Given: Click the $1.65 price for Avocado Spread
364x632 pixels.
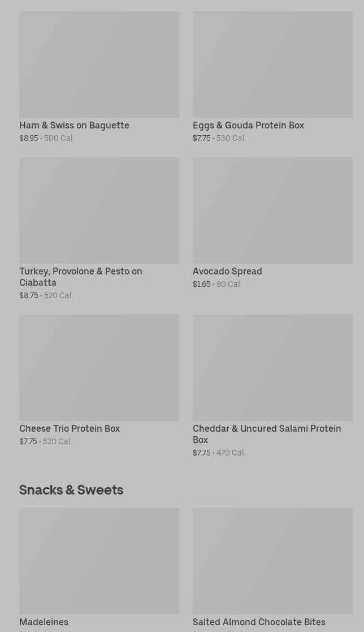Looking at the screenshot, I should tap(201, 284).
